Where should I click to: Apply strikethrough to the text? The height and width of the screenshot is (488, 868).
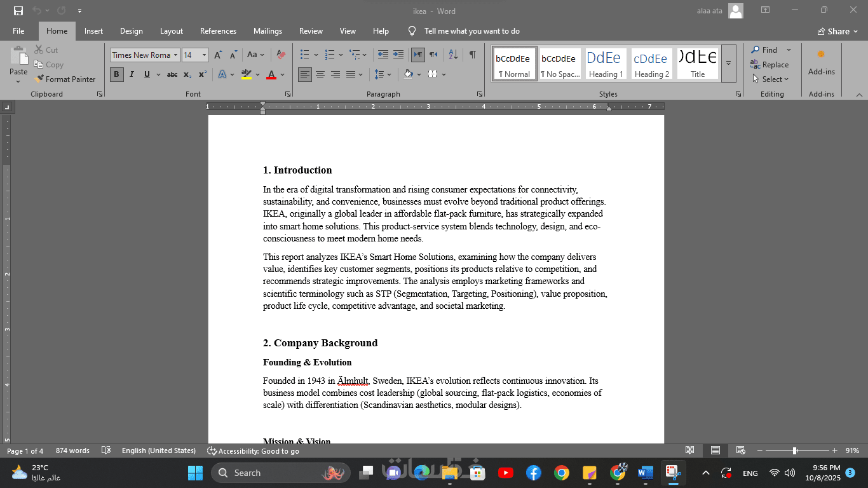tap(172, 74)
